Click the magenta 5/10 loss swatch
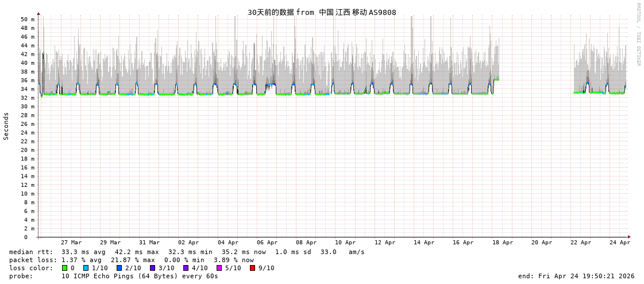This screenshot has height=284, width=644. tap(219, 268)
